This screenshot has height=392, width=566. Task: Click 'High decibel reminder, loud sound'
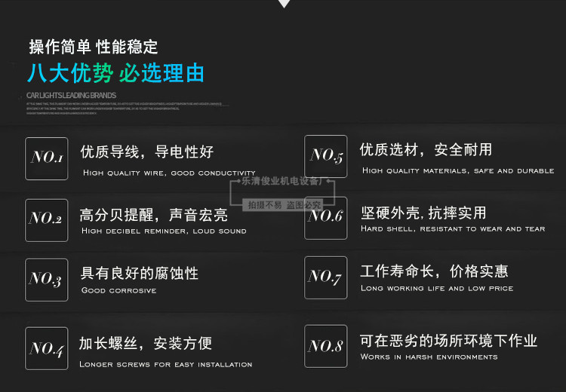(x=164, y=231)
